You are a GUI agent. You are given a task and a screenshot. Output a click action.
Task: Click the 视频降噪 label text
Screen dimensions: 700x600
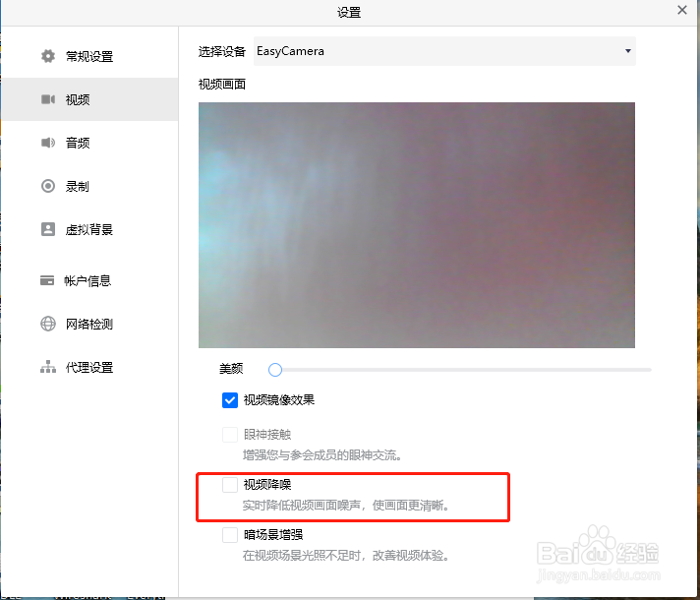pos(267,484)
